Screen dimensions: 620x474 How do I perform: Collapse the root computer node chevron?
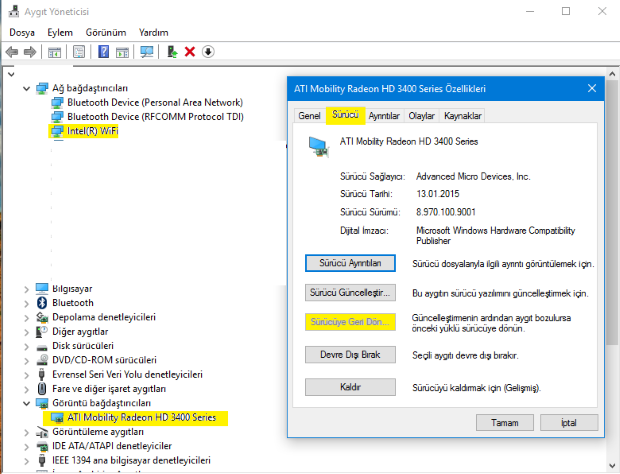11,74
